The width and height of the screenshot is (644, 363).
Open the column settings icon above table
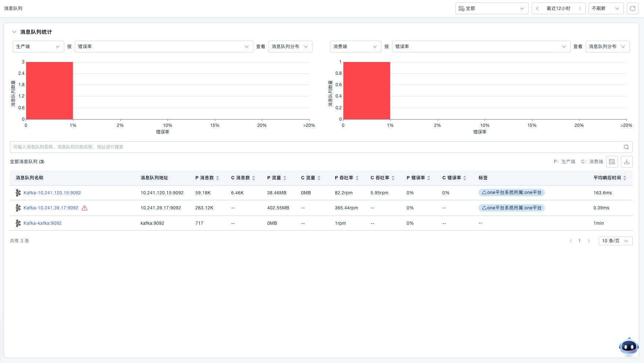point(612,162)
